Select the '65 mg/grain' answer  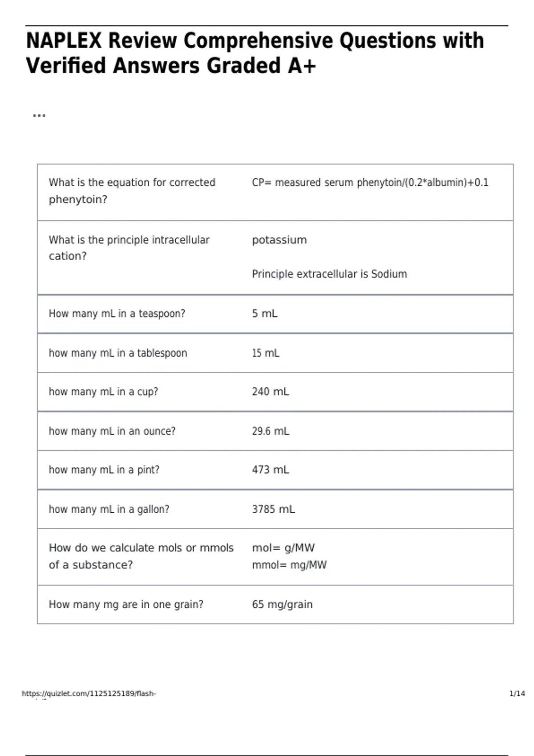tap(282, 604)
